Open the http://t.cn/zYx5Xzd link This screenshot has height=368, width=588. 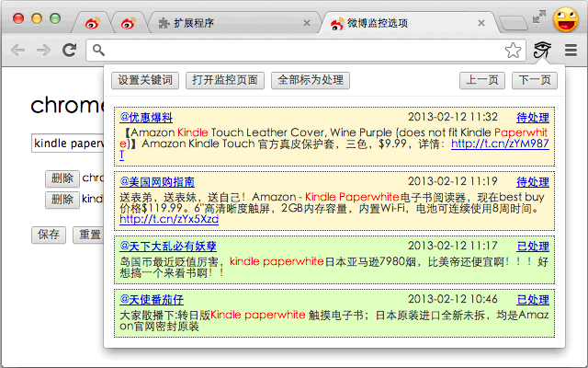tap(169, 219)
